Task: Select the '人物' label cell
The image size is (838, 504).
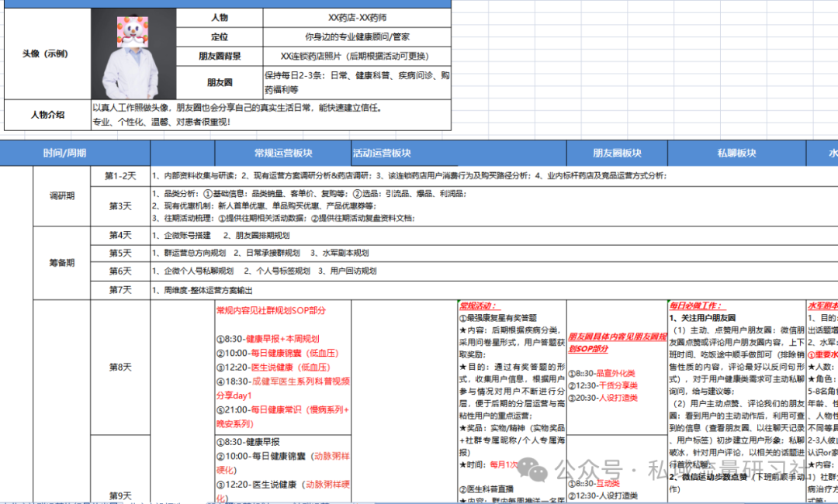Action: pos(220,18)
